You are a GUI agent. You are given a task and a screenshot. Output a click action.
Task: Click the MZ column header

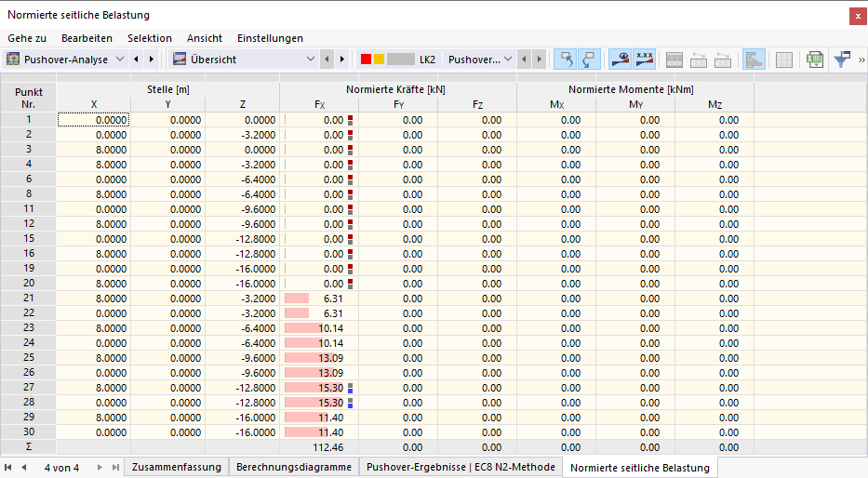click(x=714, y=104)
